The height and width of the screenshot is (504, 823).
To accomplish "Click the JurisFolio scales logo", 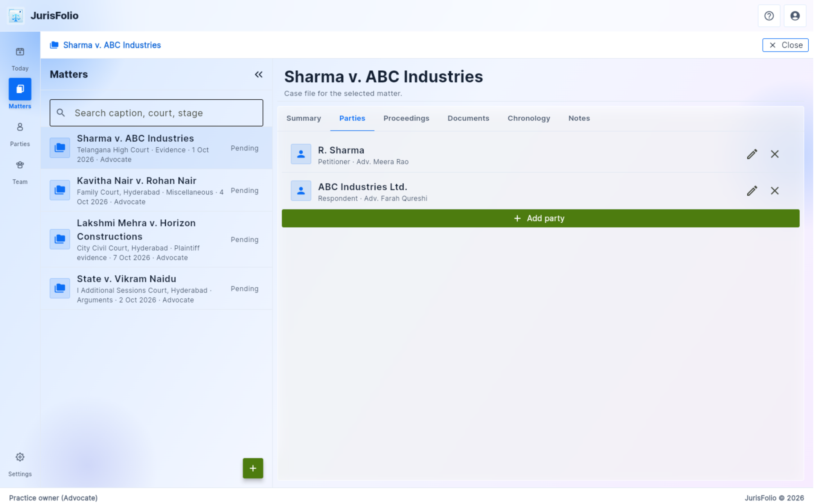I will click(x=16, y=16).
